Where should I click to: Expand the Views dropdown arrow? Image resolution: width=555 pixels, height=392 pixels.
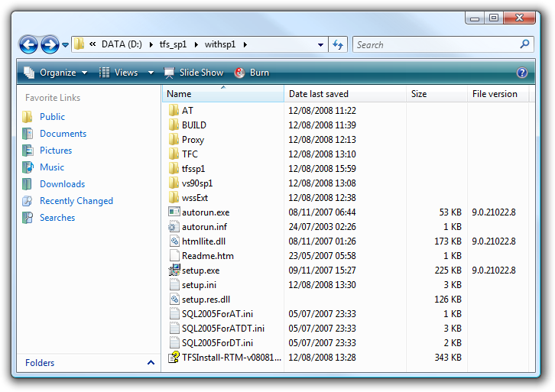[x=151, y=73]
